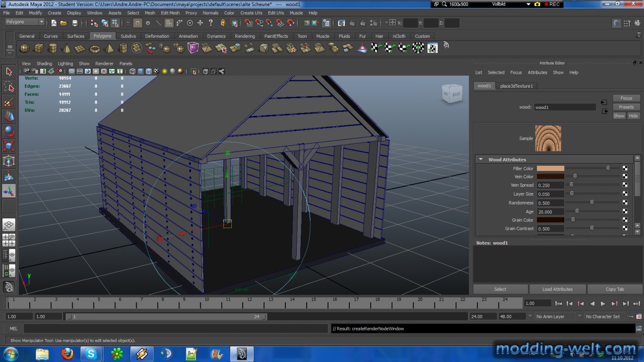Click play forwards in playback controls
This screenshot has height=362, width=644.
[603, 304]
